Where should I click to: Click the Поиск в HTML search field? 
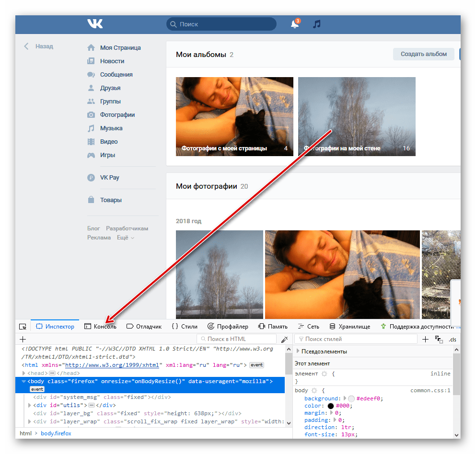coord(237,339)
